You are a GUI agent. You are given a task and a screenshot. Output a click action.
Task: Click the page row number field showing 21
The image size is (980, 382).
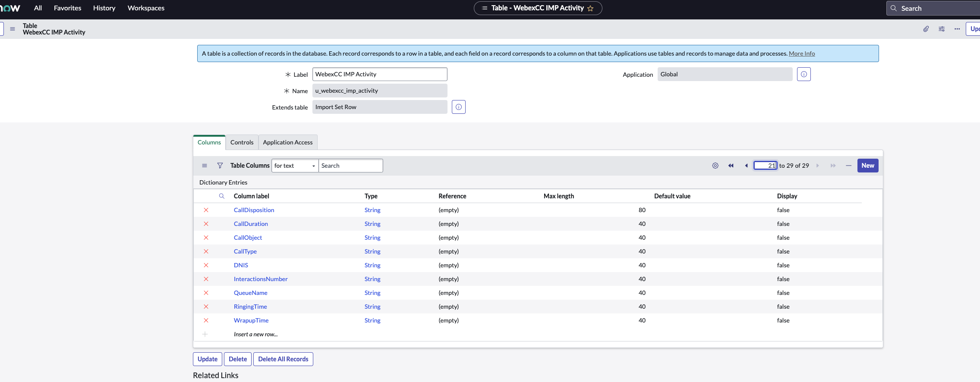tap(766, 166)
